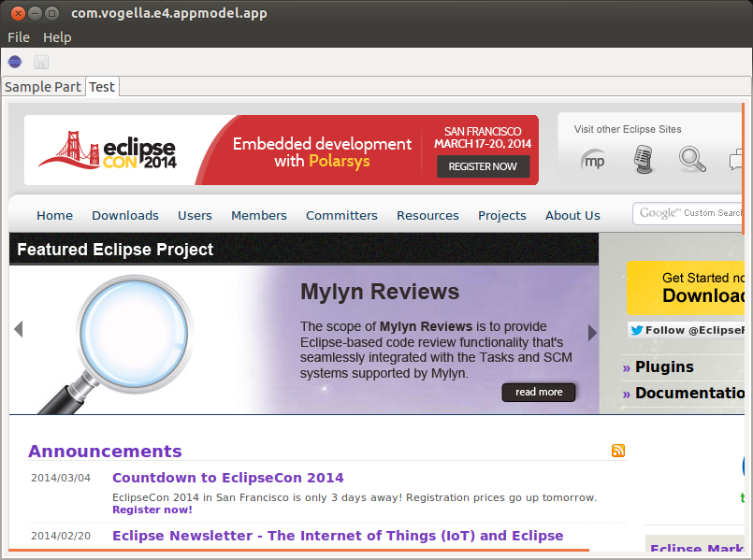Click the Embedded development with Polarsys banner
Image resolution: width=753 pixels, height=560 pixels.
(322, 151)
